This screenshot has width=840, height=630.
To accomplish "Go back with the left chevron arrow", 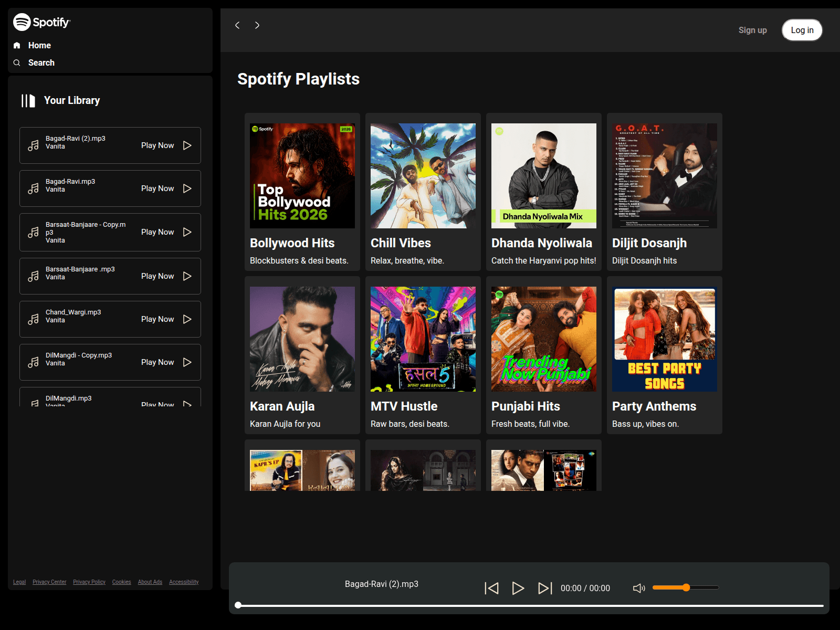I will [x=237, y=25].
